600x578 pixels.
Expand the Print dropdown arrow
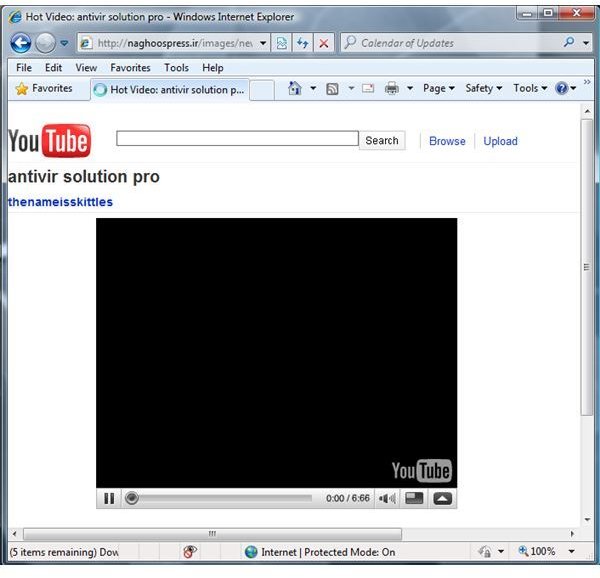coord(410,88)
